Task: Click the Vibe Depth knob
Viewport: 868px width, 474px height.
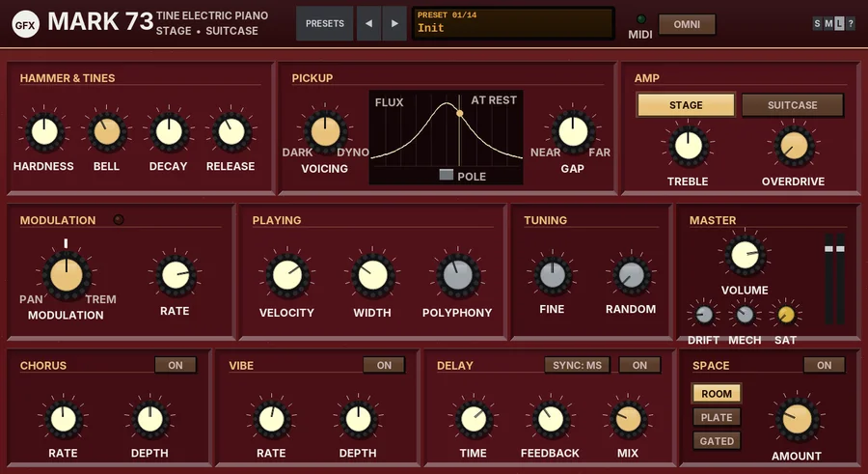Action: [x=358, y=419]
